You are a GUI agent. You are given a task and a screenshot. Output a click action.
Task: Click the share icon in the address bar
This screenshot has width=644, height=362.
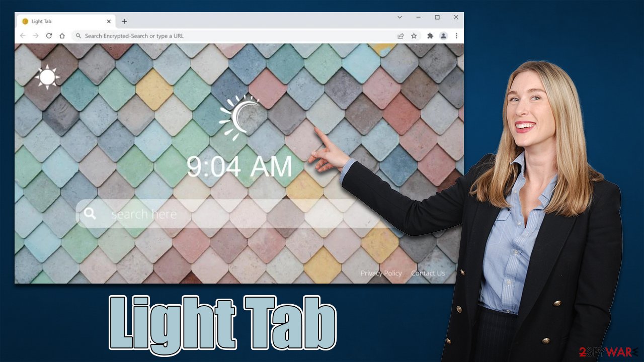pos(400,36)
